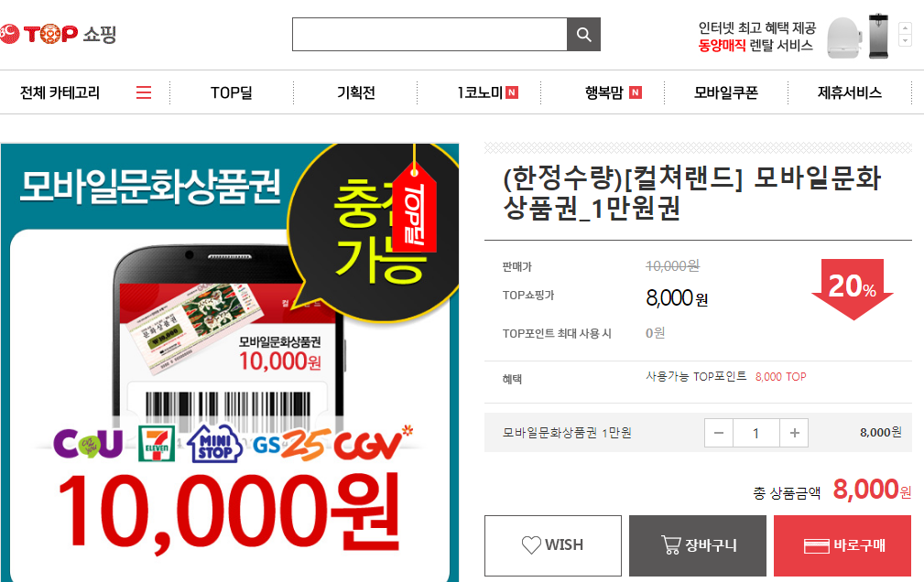Add item to cart with 장바구니
The width and height of the screenshot is (924, 582).
tap(698, 545)
